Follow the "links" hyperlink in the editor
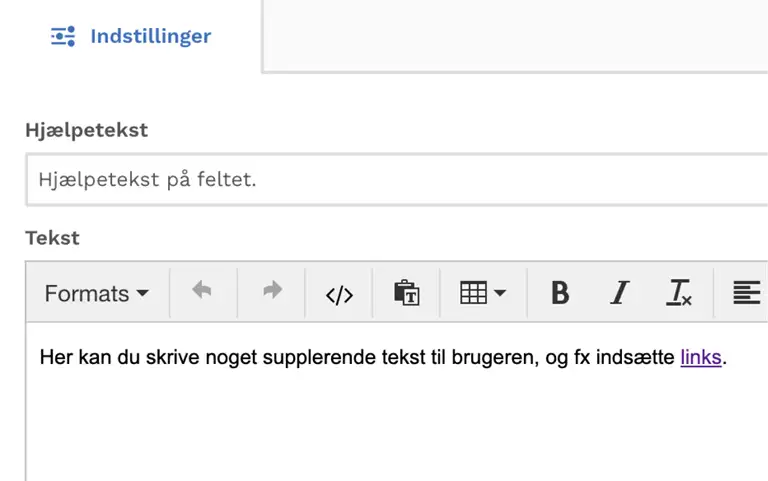Viewport: 768px width, 481px height. coord(701,357)
